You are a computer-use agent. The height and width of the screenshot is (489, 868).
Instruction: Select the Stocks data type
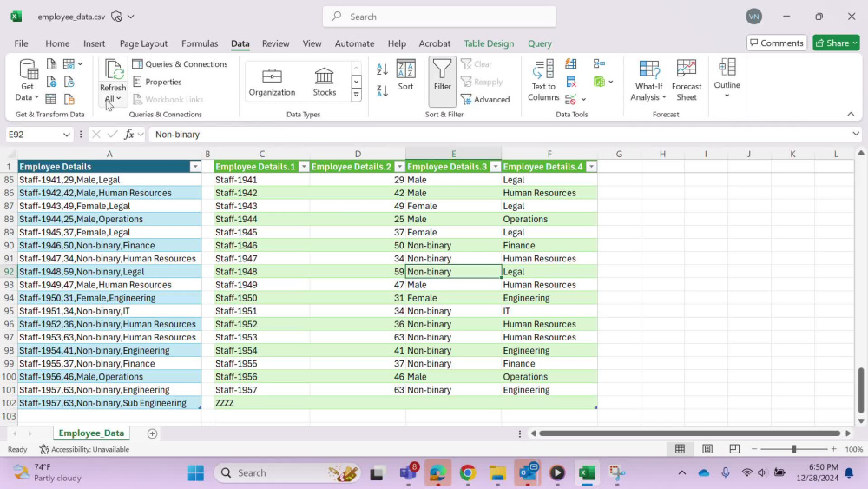pos(325,81)
